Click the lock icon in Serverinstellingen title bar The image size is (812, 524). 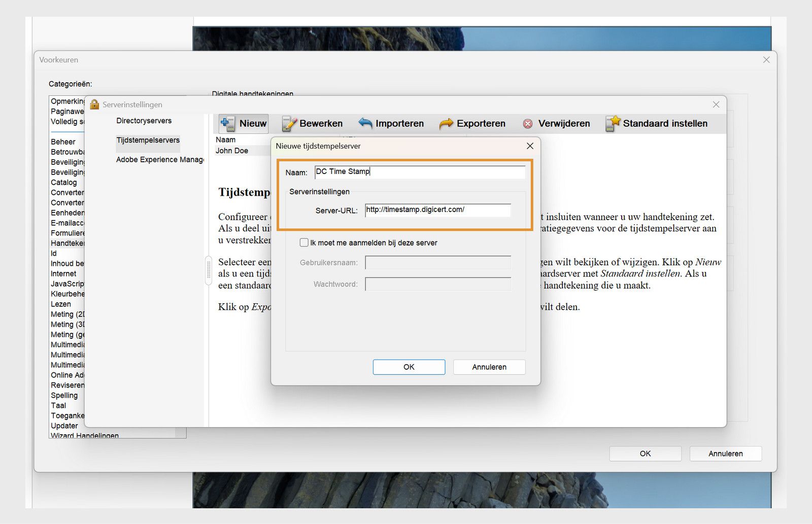coord(94,104)
